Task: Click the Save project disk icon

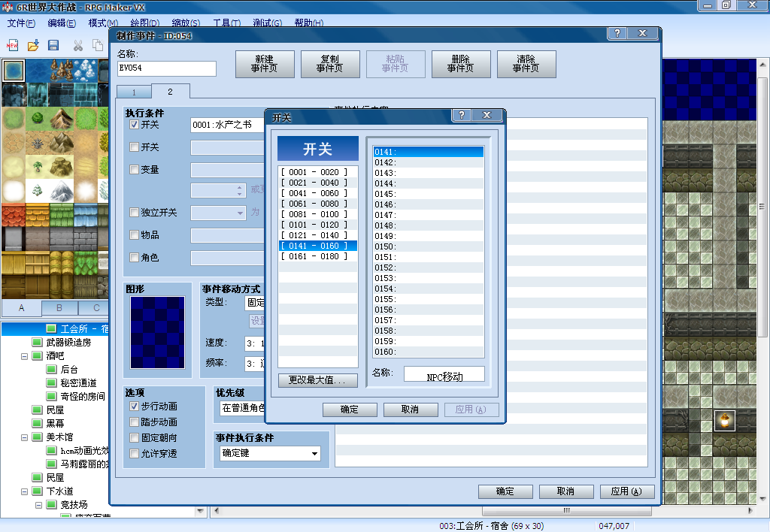Action: coord(53,46)
